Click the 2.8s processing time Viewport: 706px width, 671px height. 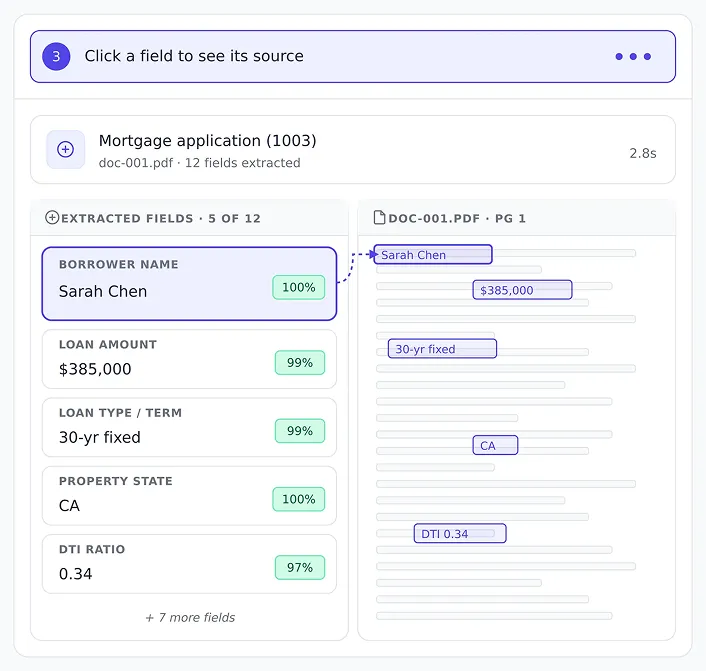click(x=643, y=154)
